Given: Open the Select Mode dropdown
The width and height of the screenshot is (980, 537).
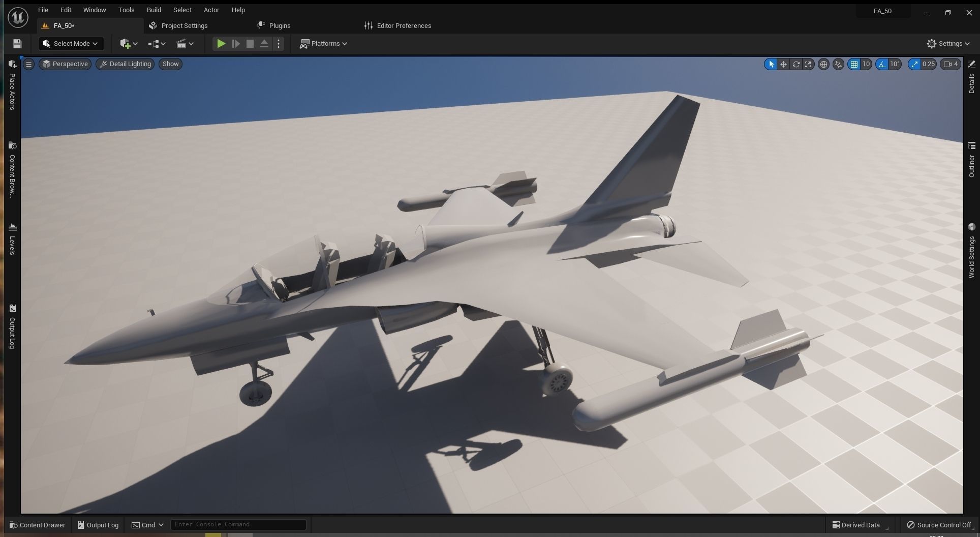Looking at the screenshot, I should [x=71, y=44].
